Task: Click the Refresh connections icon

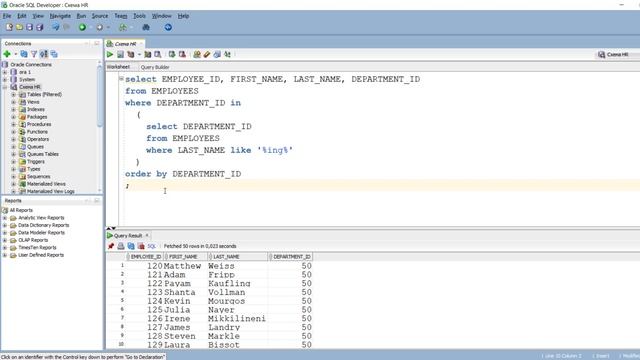Action: 24,54
